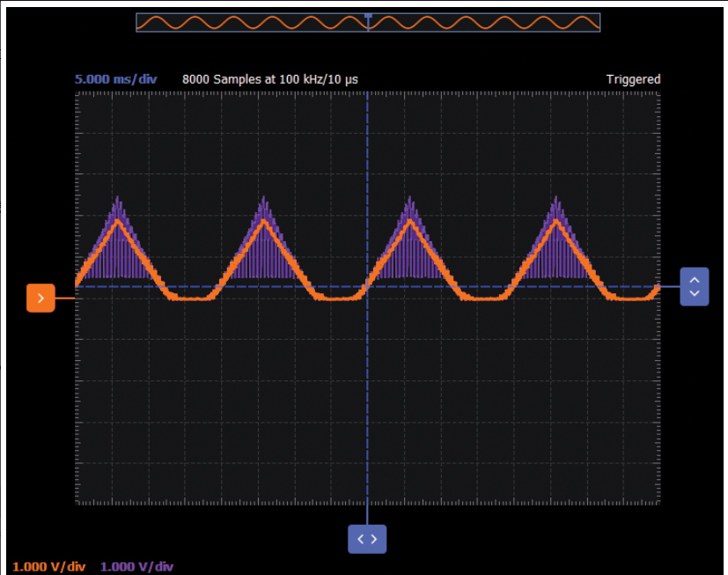Click the blue horizontal position handle

tap(367, 539)
